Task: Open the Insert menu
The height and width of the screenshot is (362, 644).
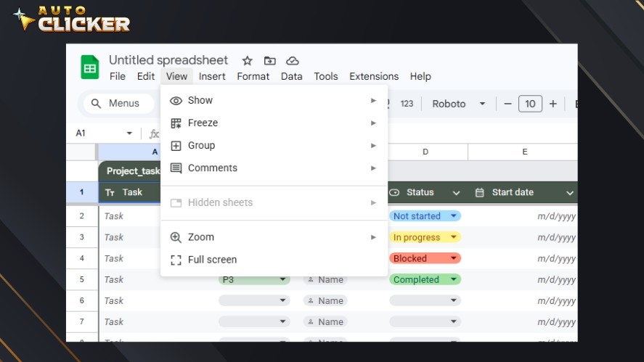Action: [212, 76]
